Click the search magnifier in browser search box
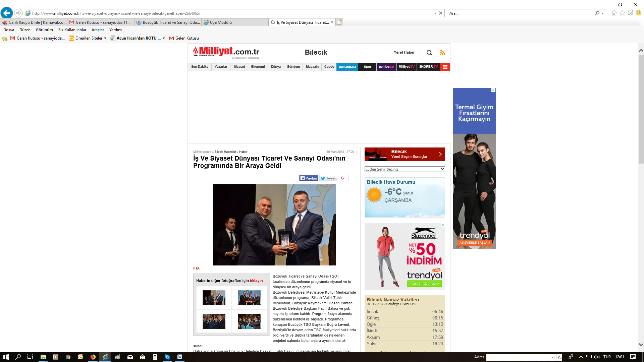 click(x=597, y=13)
